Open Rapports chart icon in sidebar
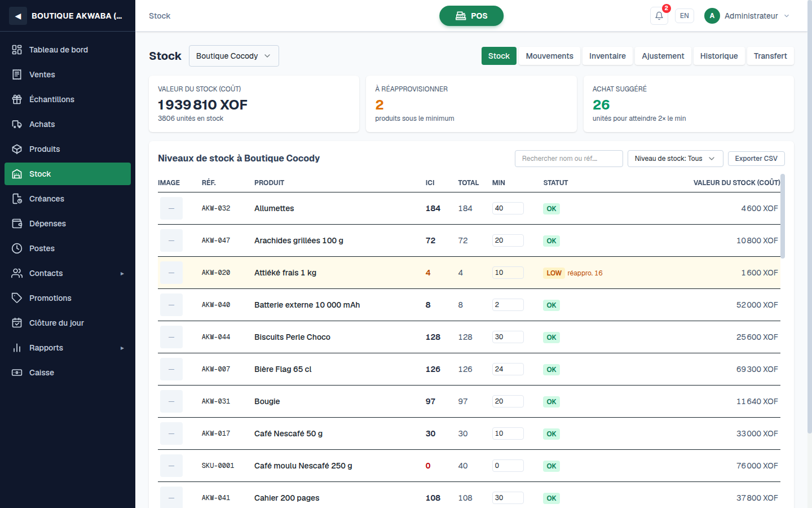Screen dimensions: 812x508 (x=17, y=348)
